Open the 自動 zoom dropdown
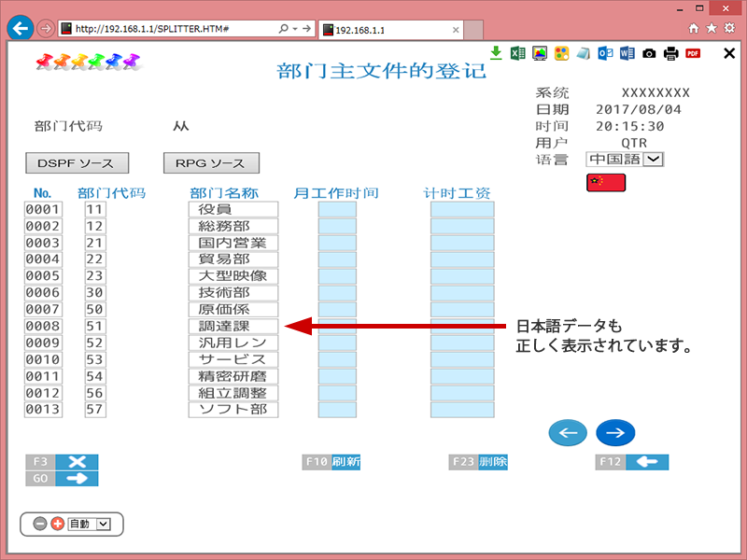The image size is (747, 560). [x=89, y=525]
